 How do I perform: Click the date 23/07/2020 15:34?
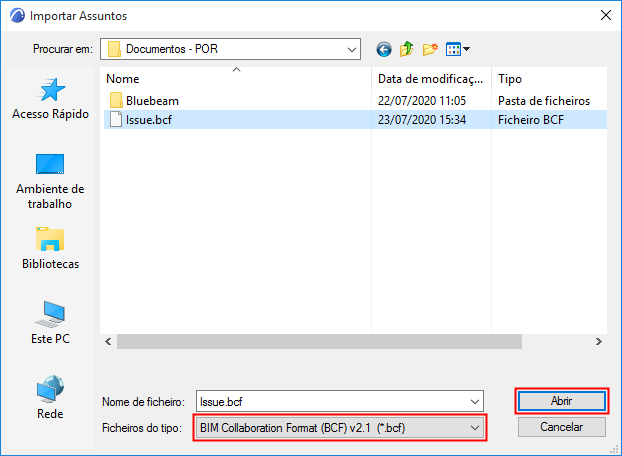(422, 120)
